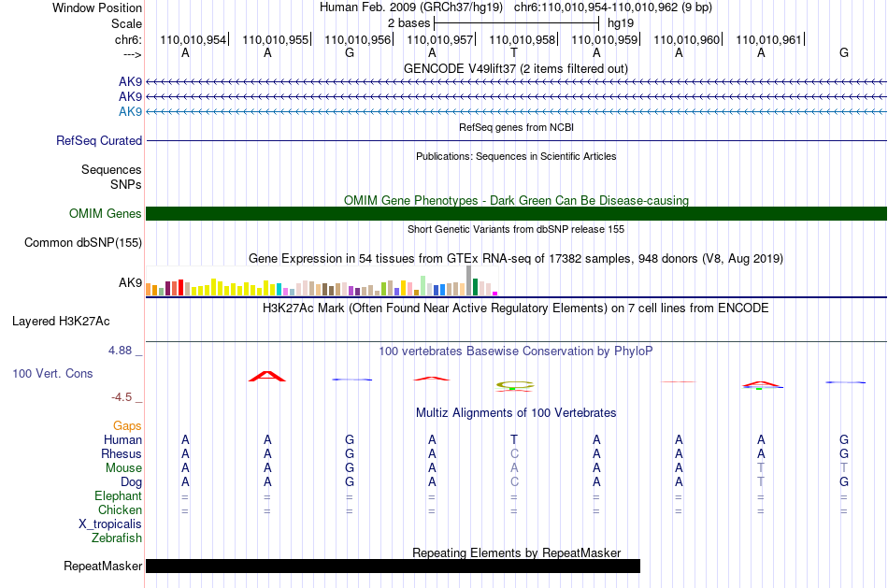Click the black RepeatMasker repeat bar

(x=393, y=566)
